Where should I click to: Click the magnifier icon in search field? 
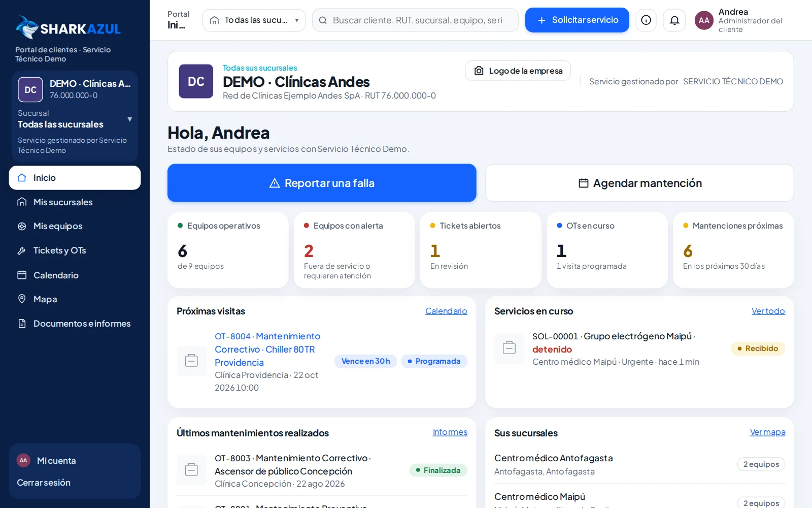[x=323, y=20]
